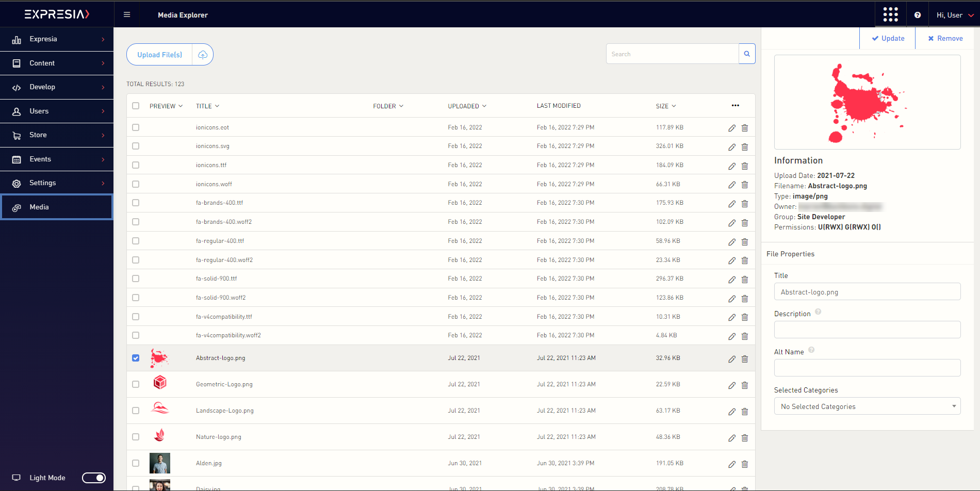This screenshot has height=491, width=980.
Task: Select the ionicons.svg row checkbox
Action: coord(136,146)
